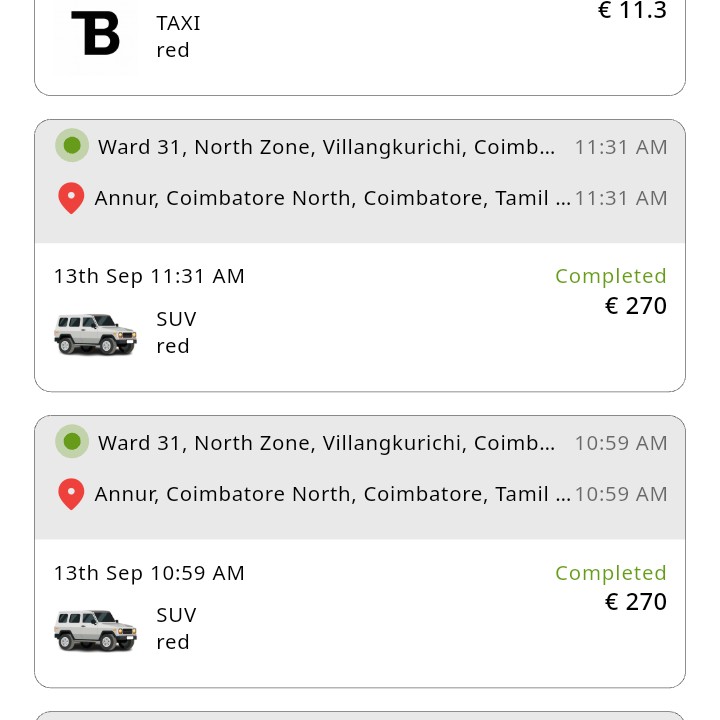Click SUV label on 10:59 AM ride

(x=176, y=615)
